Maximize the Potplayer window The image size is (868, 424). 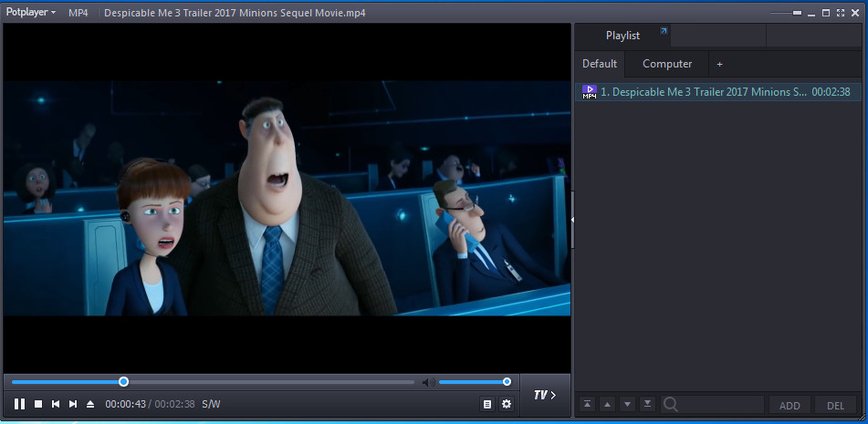[826, 13]
